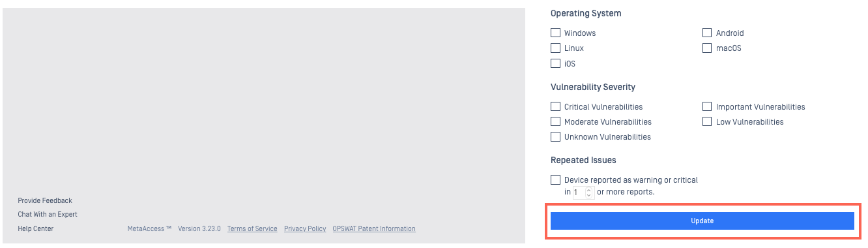Open the Help Center link

(36, 228)
